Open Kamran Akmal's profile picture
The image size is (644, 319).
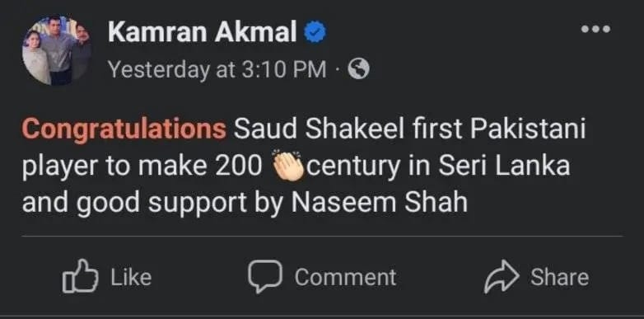(57, 50)
